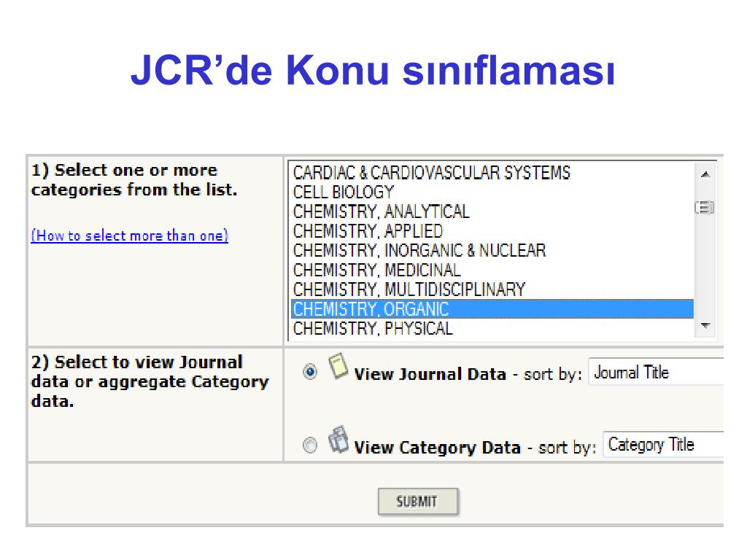Click the SUBMIT button
The width and height of the screenshot is (747, 560).
click(x=418, y=502)
